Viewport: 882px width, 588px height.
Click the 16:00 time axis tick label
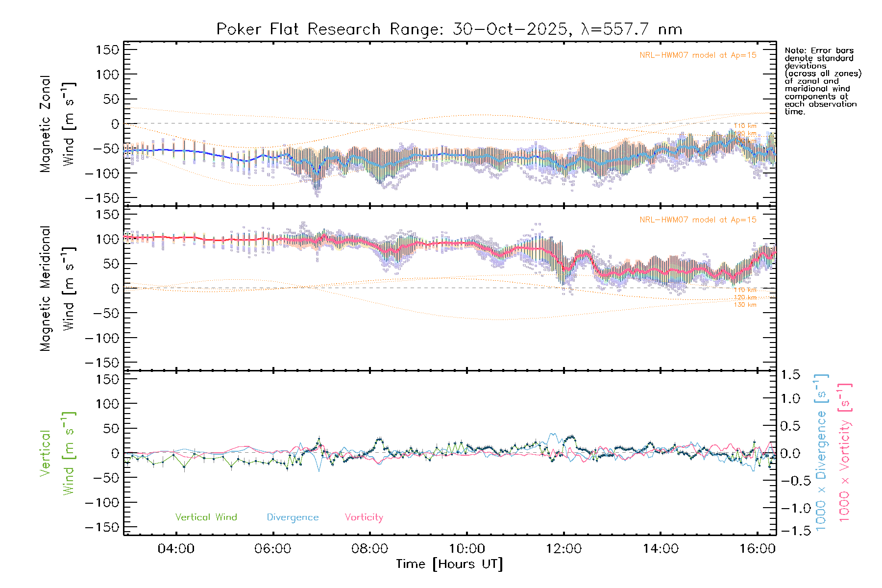click(757, 548)
